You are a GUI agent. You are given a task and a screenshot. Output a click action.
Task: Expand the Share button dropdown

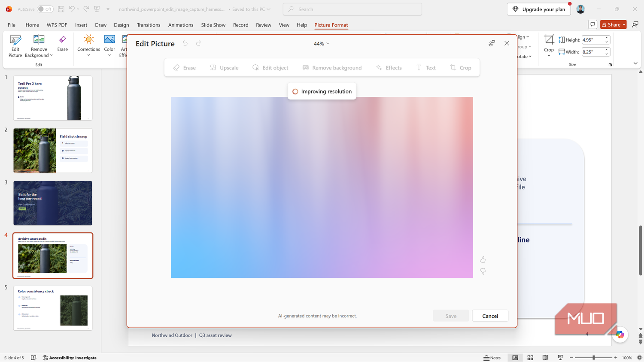click(x=624, y=25)
